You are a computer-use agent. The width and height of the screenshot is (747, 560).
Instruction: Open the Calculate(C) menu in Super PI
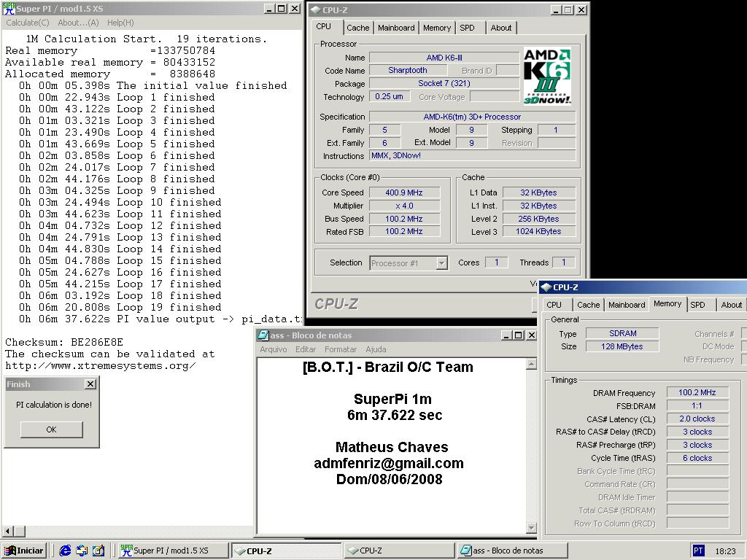click(x=28, y=23)
